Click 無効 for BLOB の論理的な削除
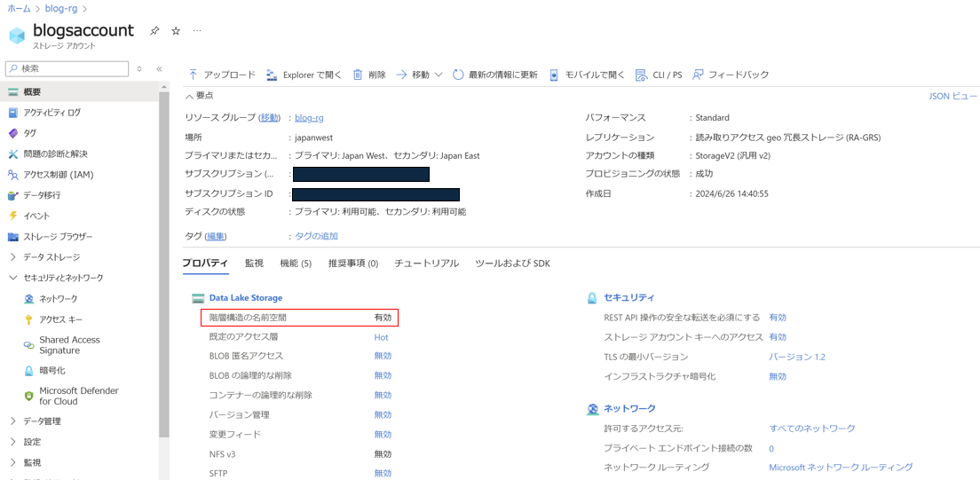This screenshot has width=980, height=480. 383,375
